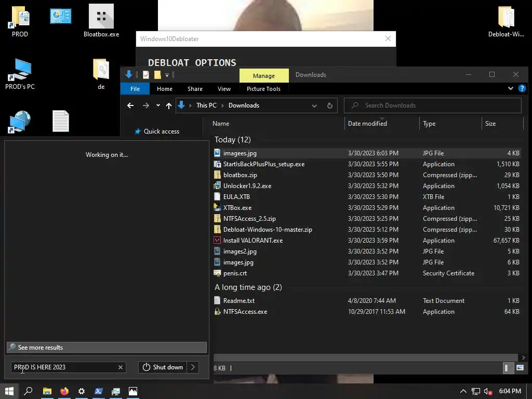Image resolution: width=532 pixels, height=399 pixels.
Task: Select Install VALORANT.exe file
Action: pos(366,240)
